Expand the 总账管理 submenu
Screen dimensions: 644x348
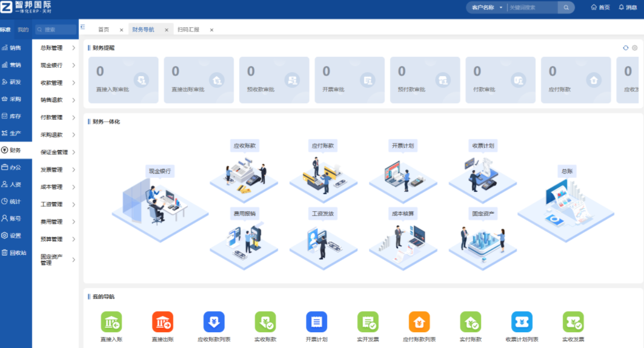tap(58, 48)
